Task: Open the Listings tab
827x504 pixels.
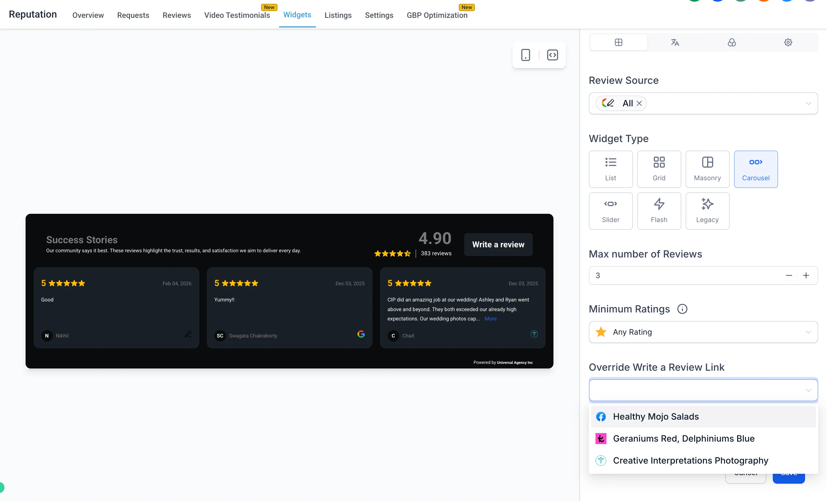Action: tap(338, 15)
